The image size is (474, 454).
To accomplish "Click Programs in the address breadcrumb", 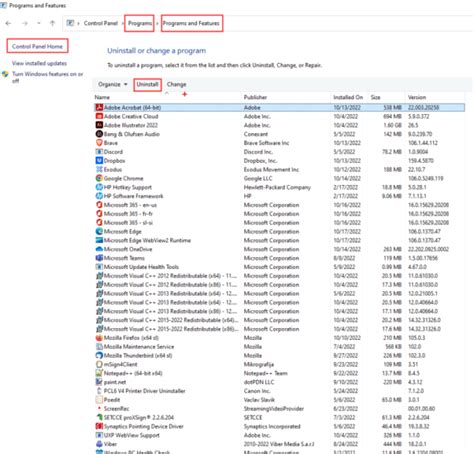I will tap(140, 23).
